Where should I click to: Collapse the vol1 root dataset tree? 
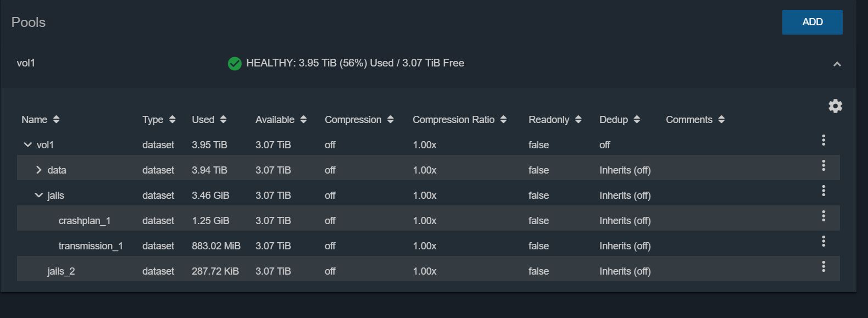[x=27, y=145]
